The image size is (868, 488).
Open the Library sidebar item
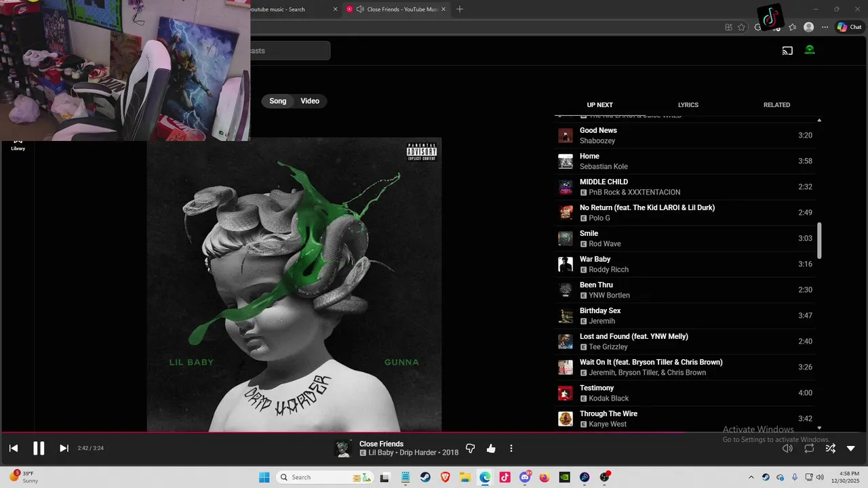18,144
